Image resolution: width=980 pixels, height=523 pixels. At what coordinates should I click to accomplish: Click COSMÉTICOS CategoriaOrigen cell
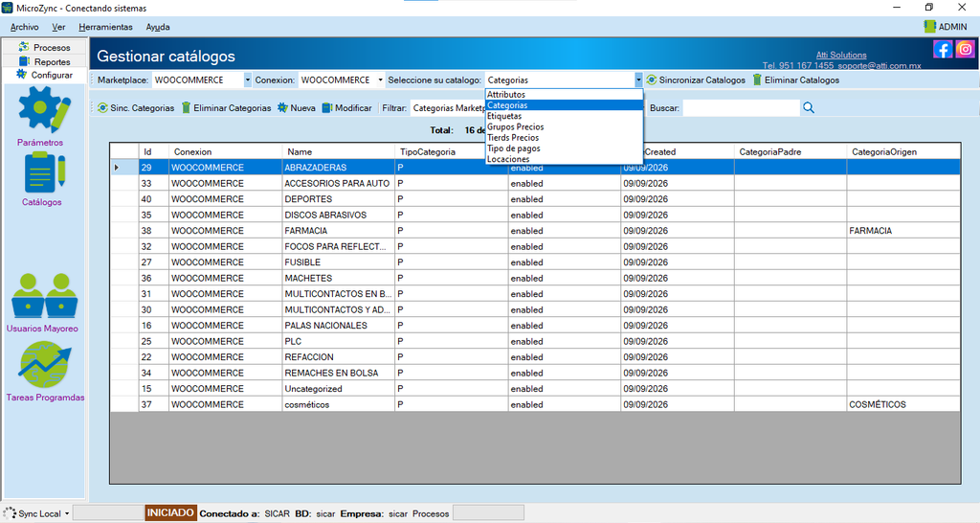(x=903, y=404)
